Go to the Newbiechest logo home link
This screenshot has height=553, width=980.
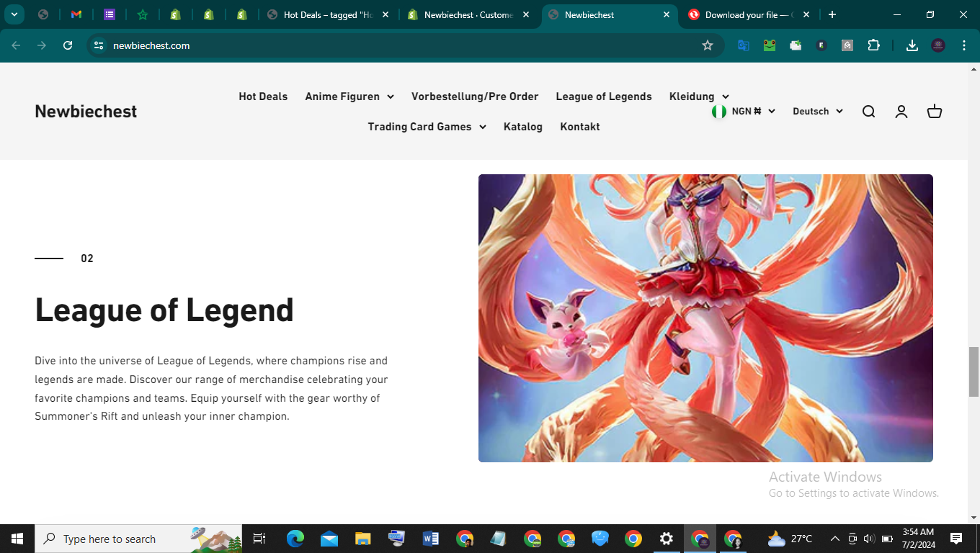tap(86, 112)
